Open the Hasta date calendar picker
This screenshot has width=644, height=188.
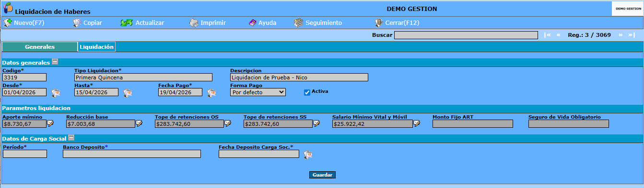(127, 93)
